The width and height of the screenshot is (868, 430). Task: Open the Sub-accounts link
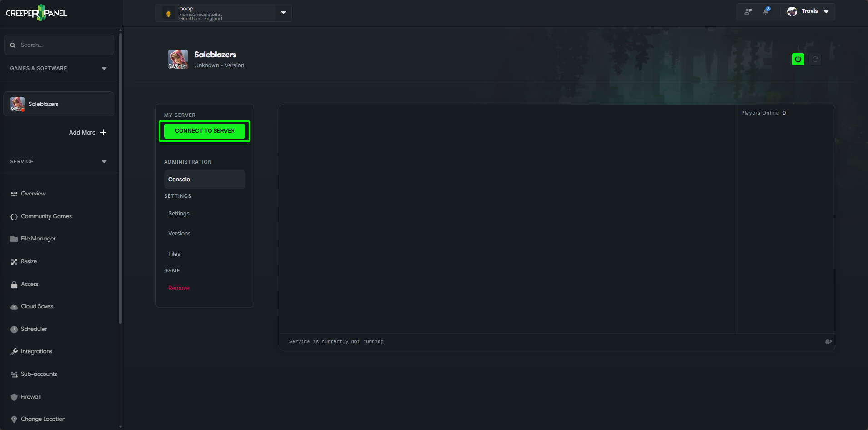39,374
